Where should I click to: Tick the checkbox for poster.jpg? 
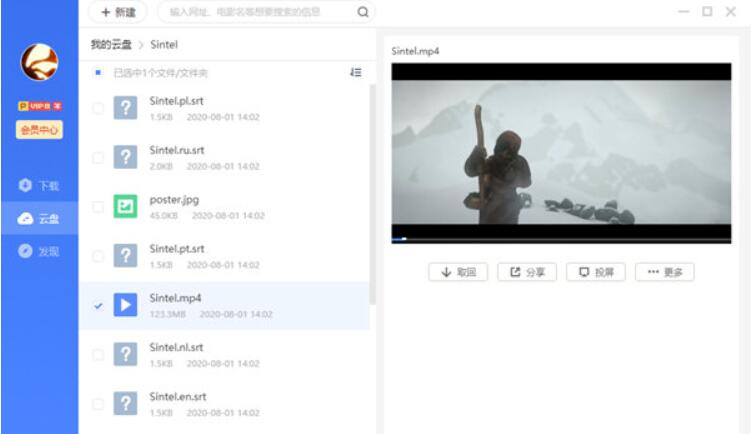pyautogui.click(x=98, y=207)
